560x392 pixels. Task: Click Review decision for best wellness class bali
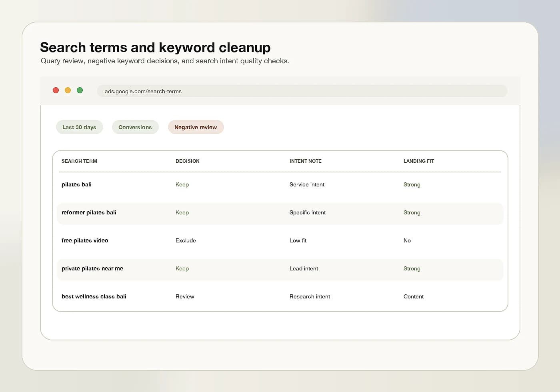185,296
